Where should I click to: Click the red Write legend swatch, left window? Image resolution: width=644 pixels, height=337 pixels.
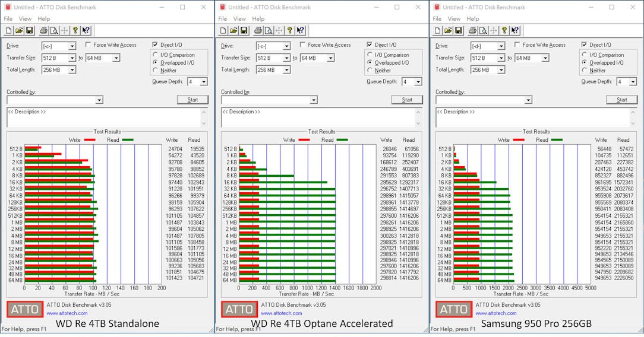click(90, 140)
